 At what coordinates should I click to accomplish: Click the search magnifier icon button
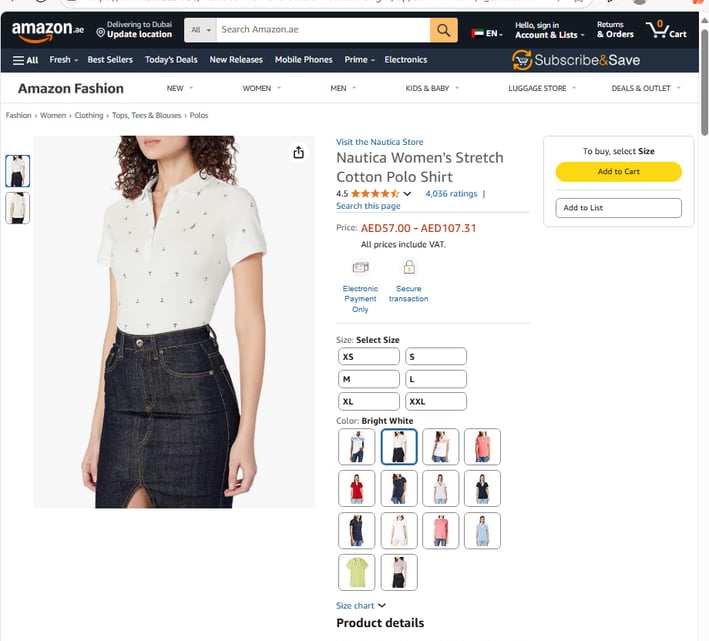444,30
